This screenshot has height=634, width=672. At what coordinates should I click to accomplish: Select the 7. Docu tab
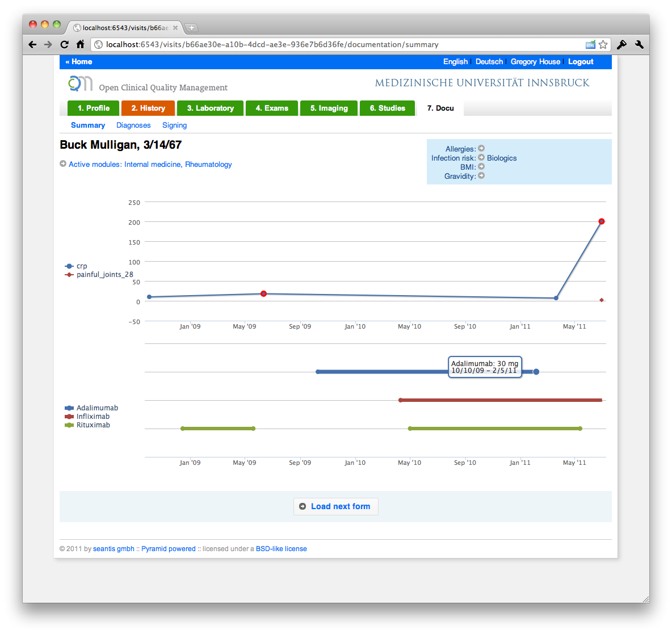(440, 108)
